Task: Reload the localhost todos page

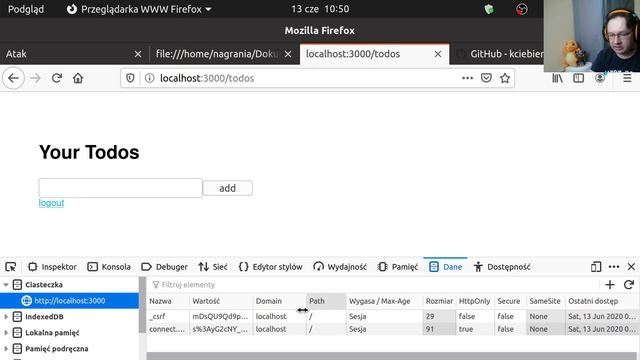Action: 57,78
